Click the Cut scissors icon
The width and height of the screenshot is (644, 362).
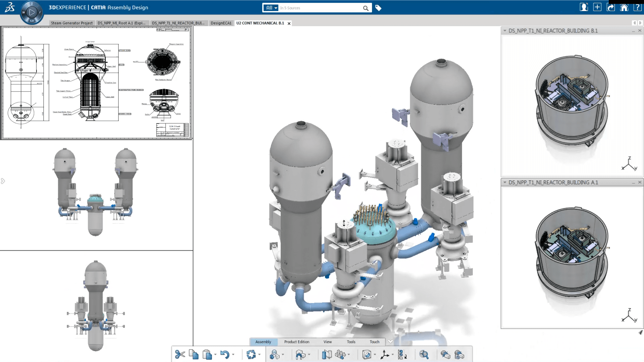(180, 354)
